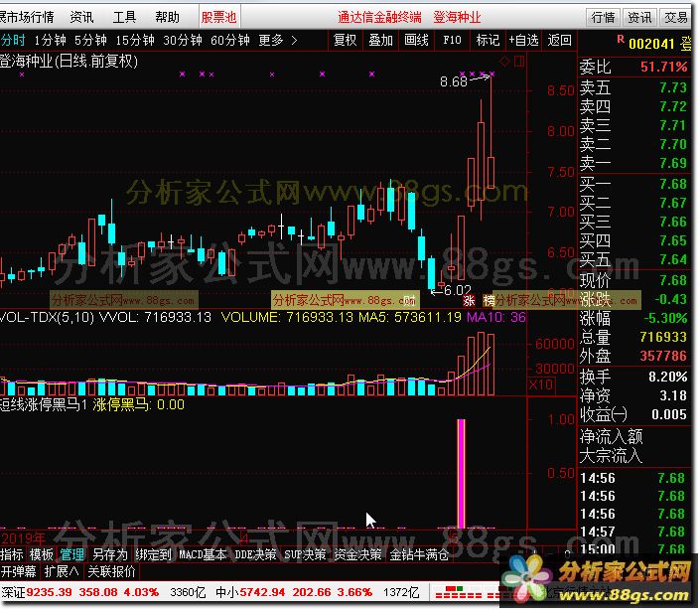Add stock via +自选 button
Viewport: 700px width, 610px height.
[x=523, y=40]
